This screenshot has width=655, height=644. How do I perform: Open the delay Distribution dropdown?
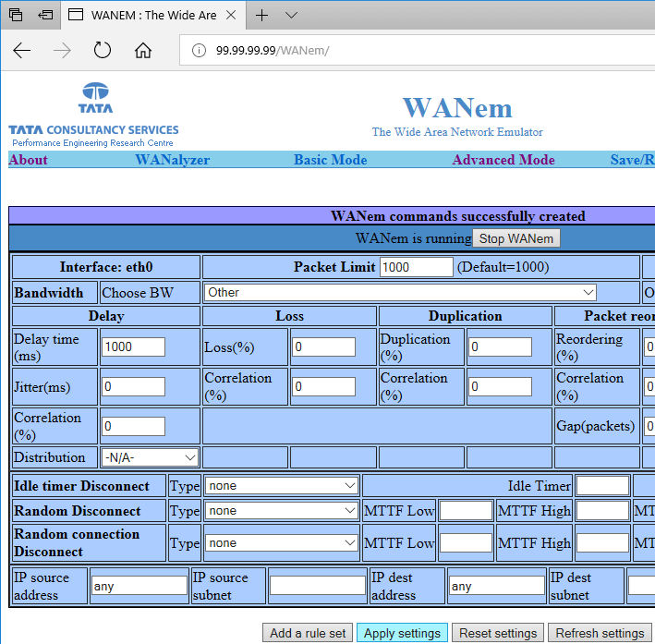pyautogui.click(x=150, y=457)
